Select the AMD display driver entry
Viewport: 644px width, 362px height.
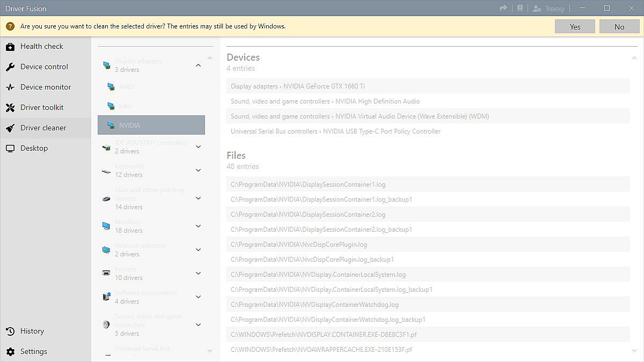(127, 87)
